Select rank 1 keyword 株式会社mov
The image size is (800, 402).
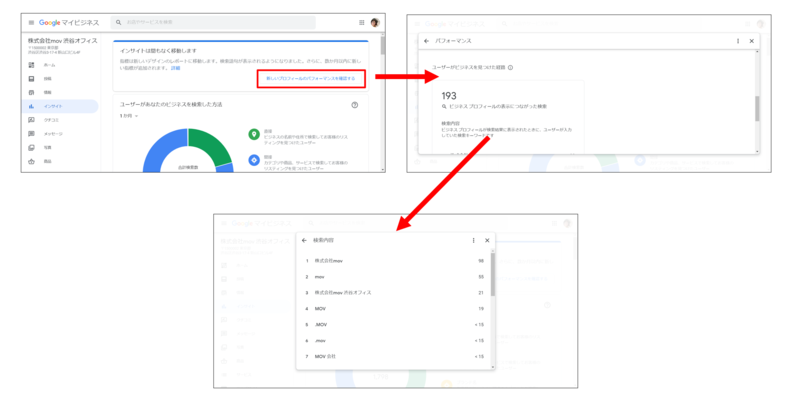329,261
